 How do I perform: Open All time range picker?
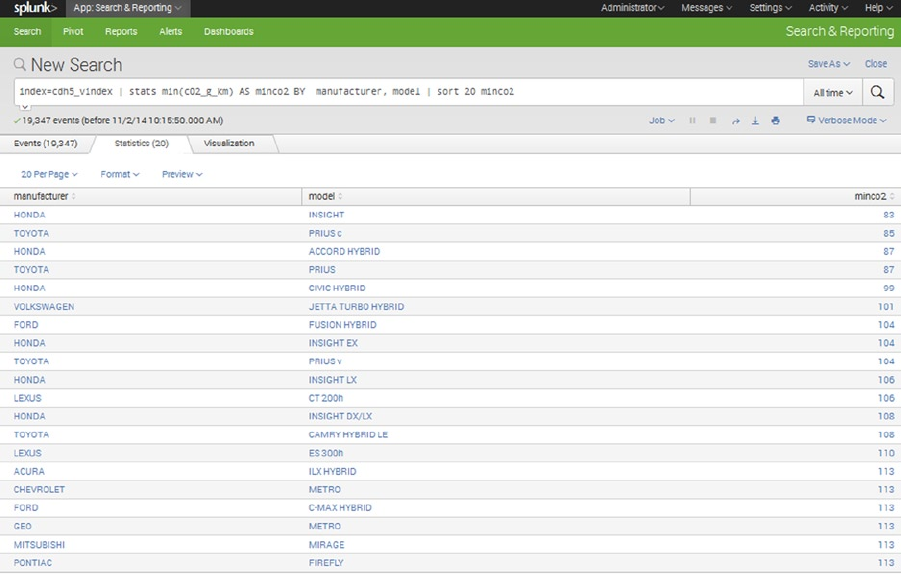[833, 93]
